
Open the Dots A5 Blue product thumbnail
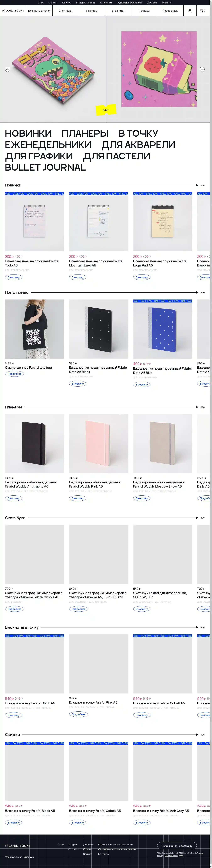163,329
